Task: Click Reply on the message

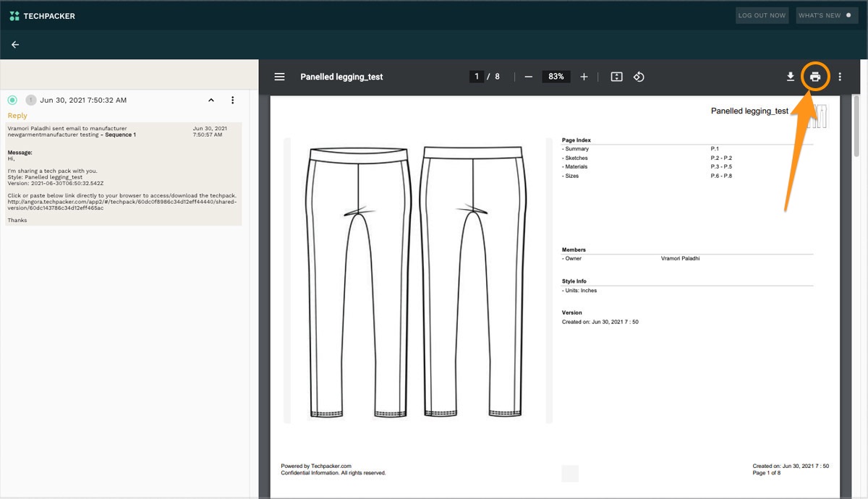Action: [x=17, y=116]
